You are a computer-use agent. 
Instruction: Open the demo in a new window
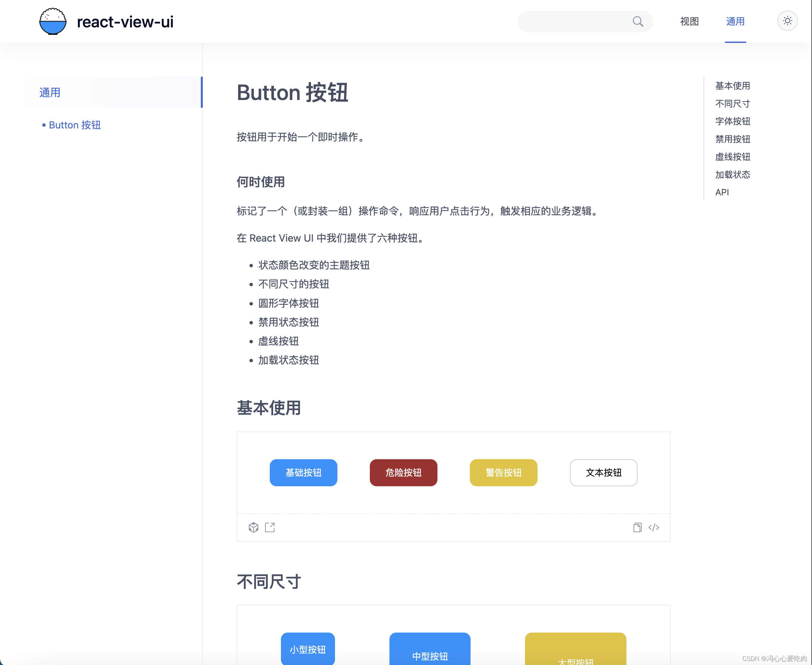(x=270, y=527)
